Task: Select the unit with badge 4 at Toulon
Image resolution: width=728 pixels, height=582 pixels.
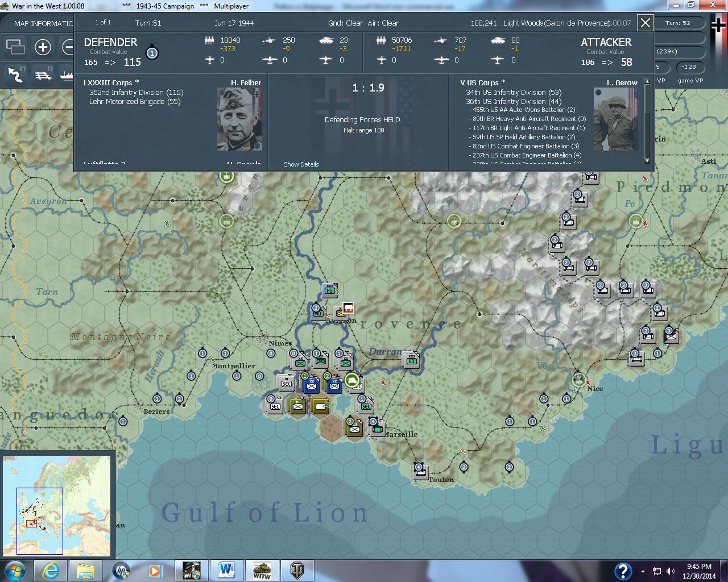Action: (421, 471)
